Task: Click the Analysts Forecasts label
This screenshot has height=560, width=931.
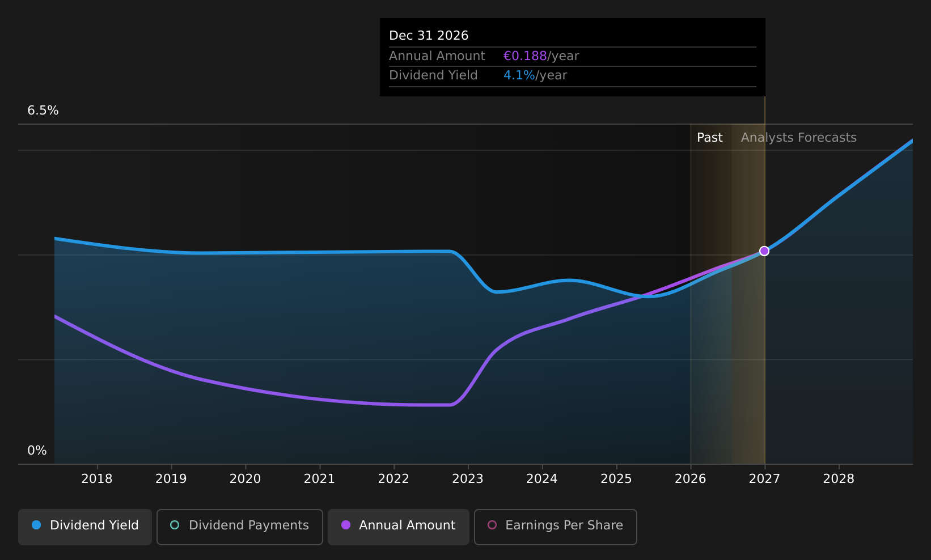Action: tap(799, 138)
